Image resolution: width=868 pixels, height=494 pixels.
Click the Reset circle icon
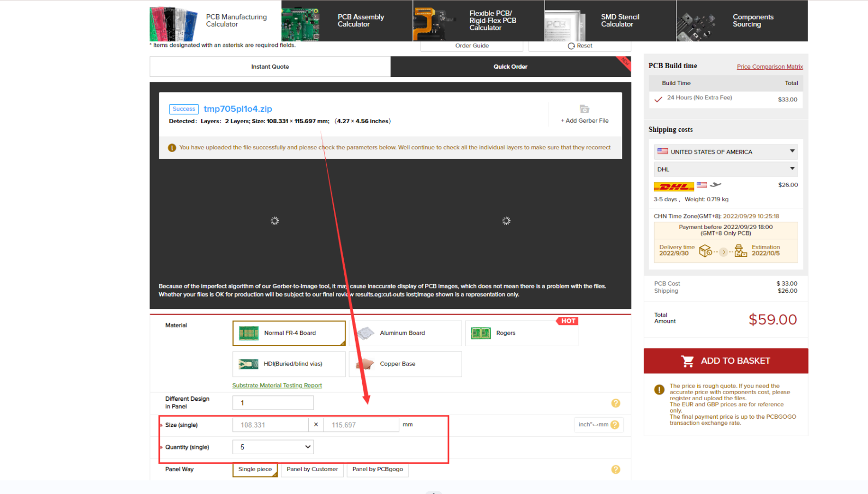pyautogui.click(x=571, y=46)
